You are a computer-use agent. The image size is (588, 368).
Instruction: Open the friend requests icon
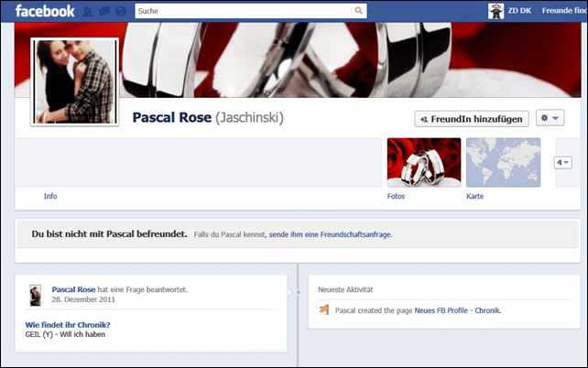pos(87,11)
